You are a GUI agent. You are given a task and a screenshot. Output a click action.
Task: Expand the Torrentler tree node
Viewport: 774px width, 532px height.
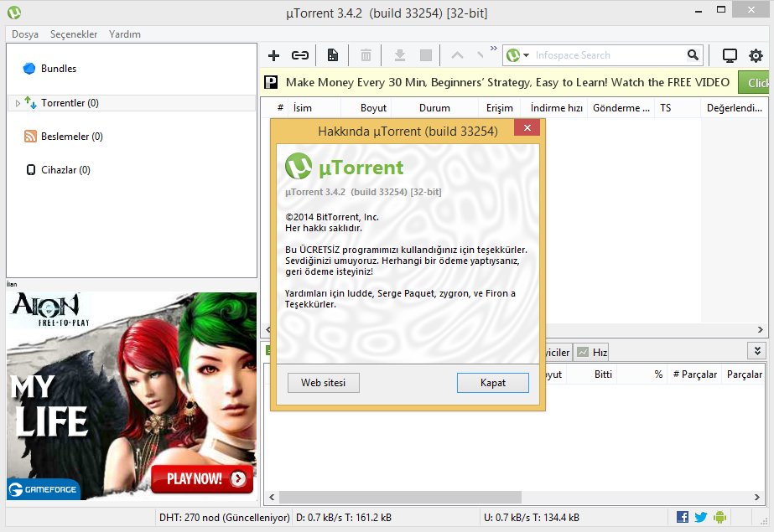pyautogui.click(x=18, y=103)
